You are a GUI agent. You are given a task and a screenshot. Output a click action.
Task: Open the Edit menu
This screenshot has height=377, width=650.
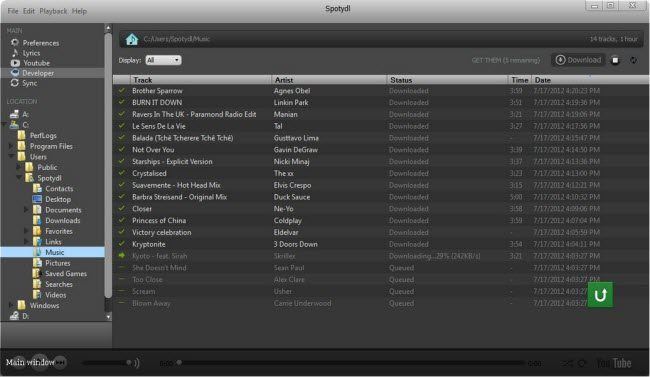tap(29, 11)
